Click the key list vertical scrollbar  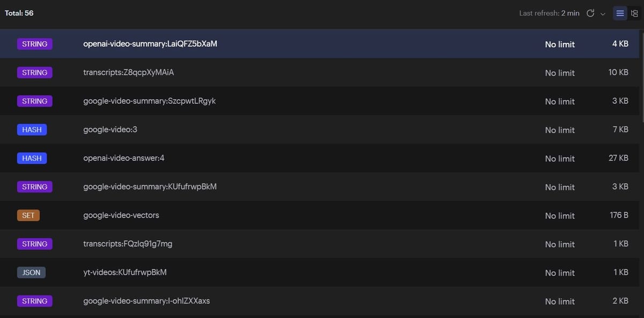pos(641,75)
